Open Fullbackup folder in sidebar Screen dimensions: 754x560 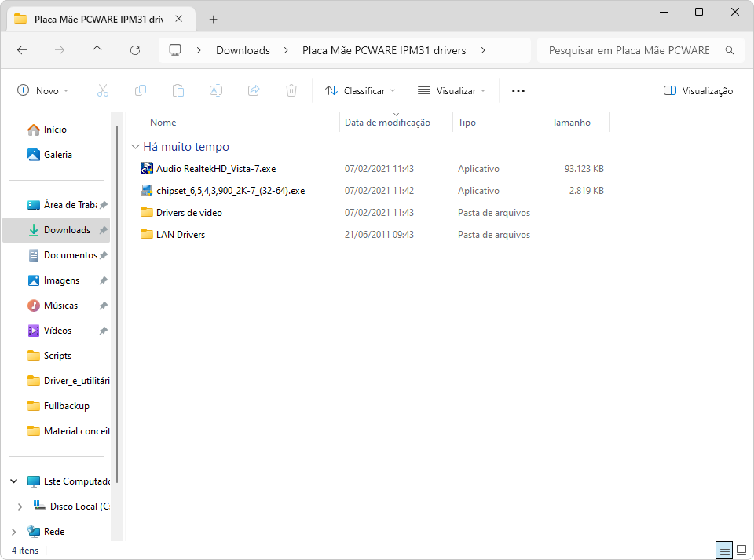click(58, 406)
